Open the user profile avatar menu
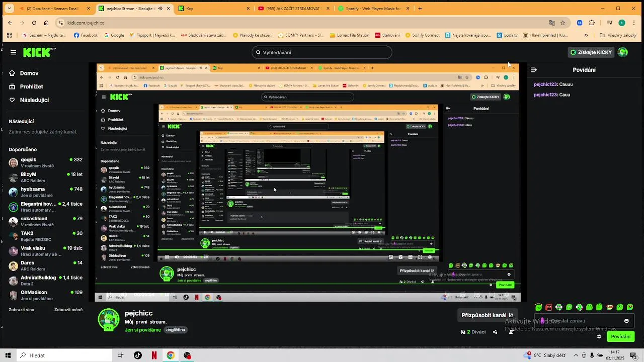Viewport: 644px width, 362px height. [623, 52]
